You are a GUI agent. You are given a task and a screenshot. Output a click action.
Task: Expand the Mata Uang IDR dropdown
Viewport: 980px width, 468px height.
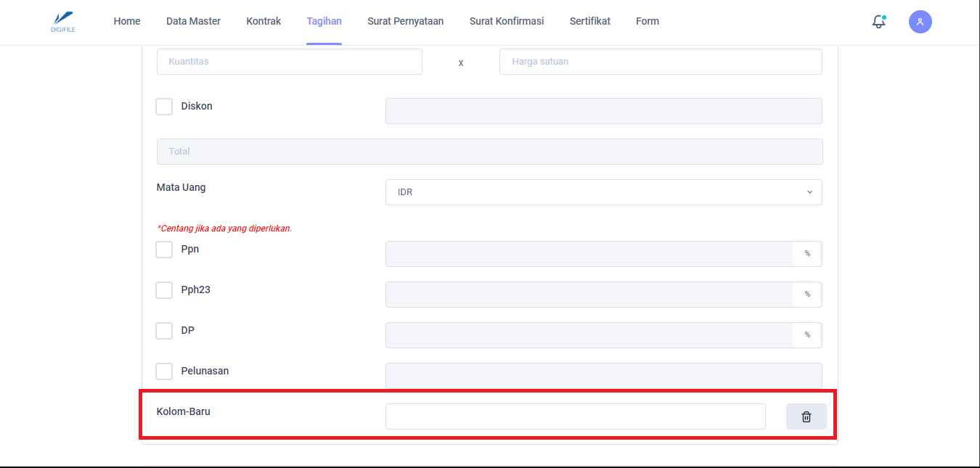603,192
